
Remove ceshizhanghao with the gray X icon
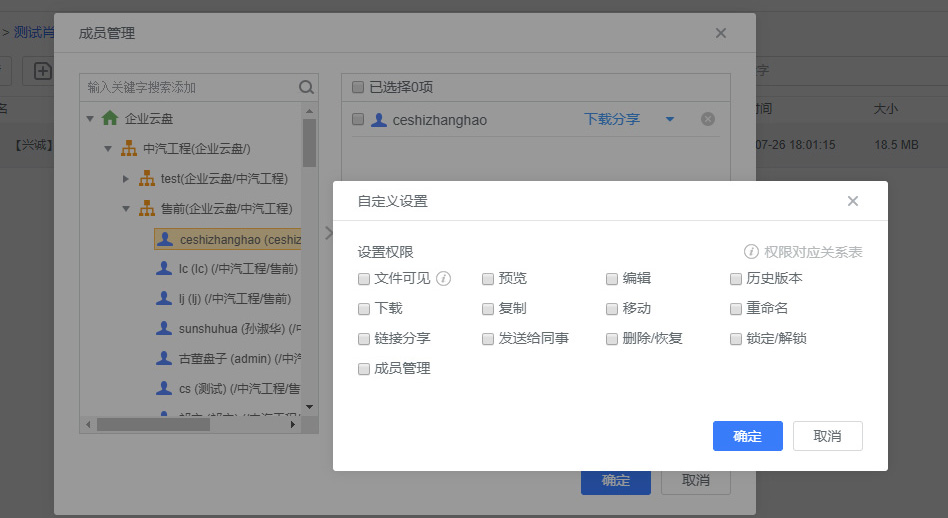pos(708,120)
